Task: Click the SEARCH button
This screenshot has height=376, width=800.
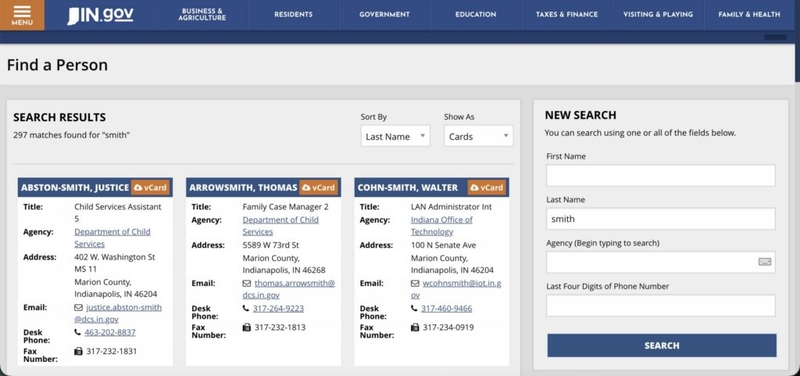Action: coord(662,345)
